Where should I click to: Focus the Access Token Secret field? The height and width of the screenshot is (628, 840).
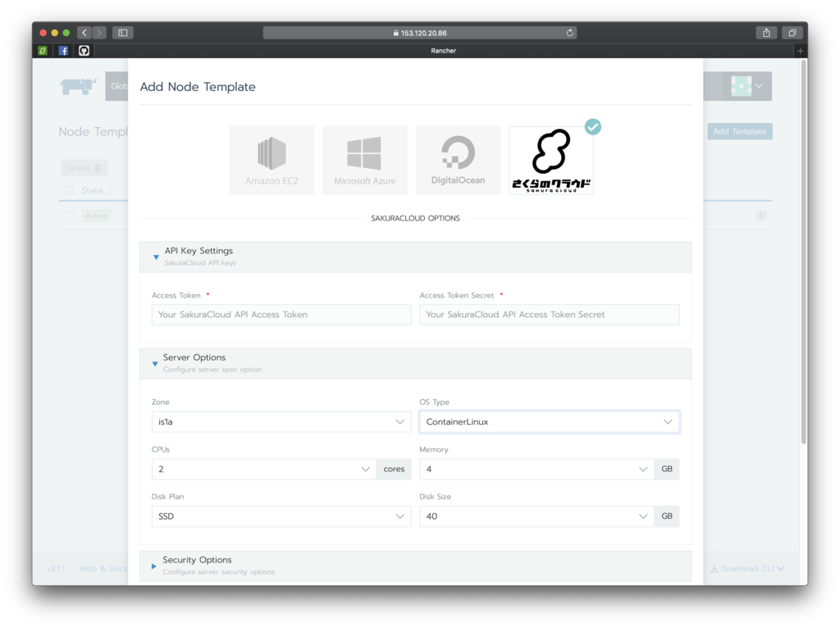point(549,315)
